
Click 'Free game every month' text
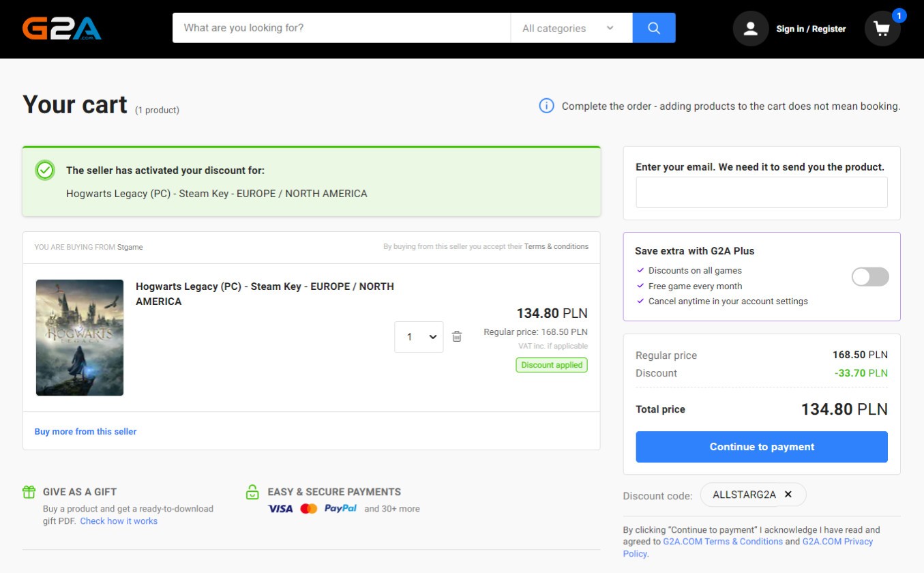tap(695, 286)
